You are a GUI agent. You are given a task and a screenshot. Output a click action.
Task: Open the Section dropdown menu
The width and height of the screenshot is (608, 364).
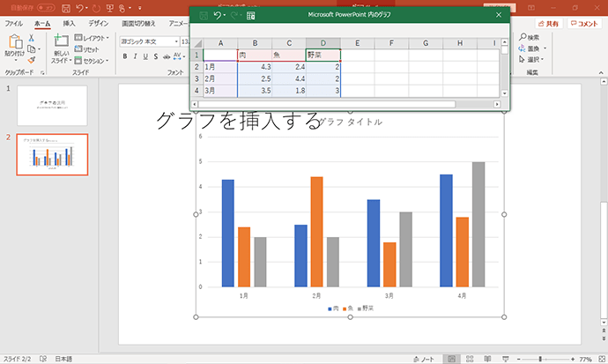[92, 61]
